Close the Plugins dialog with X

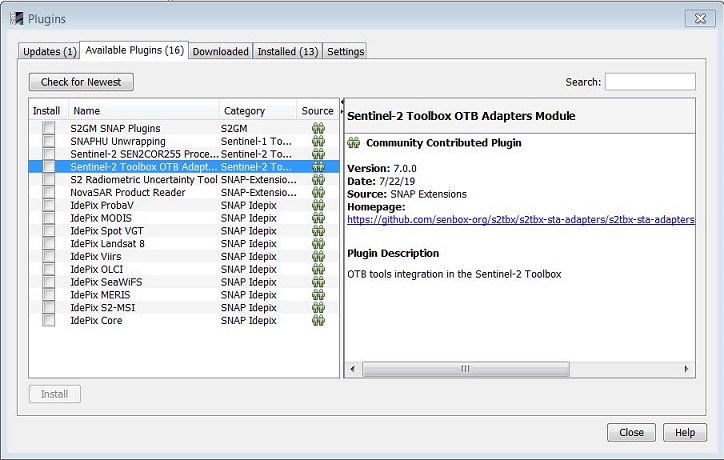pyautogui.click(x=700, y=18)
